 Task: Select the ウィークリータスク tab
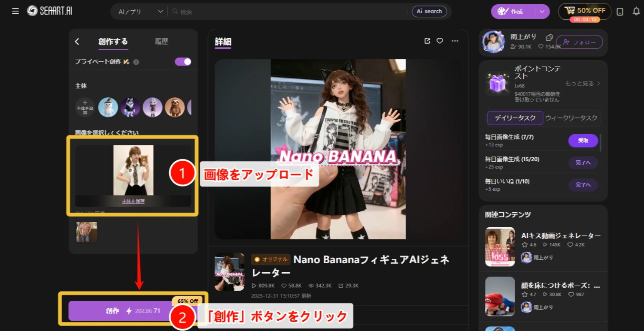pos(571,118)
